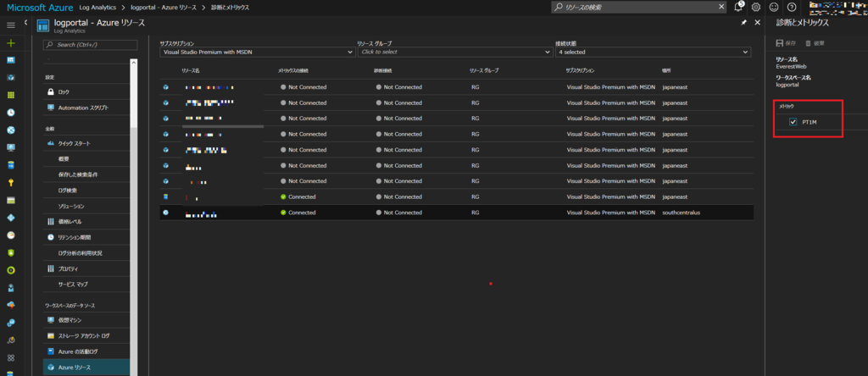
Task: Click the green plus new-resource icon
Action: [10, 43]
